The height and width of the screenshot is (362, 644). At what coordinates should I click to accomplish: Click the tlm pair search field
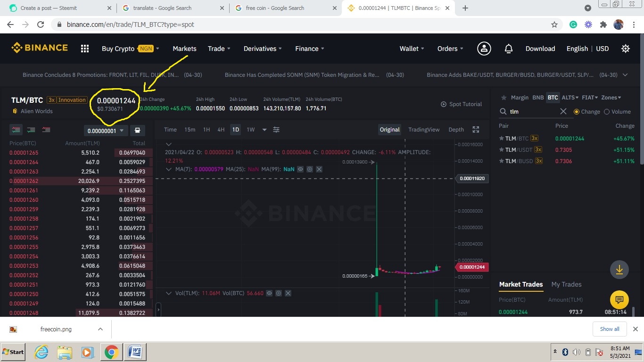[533, 112]
